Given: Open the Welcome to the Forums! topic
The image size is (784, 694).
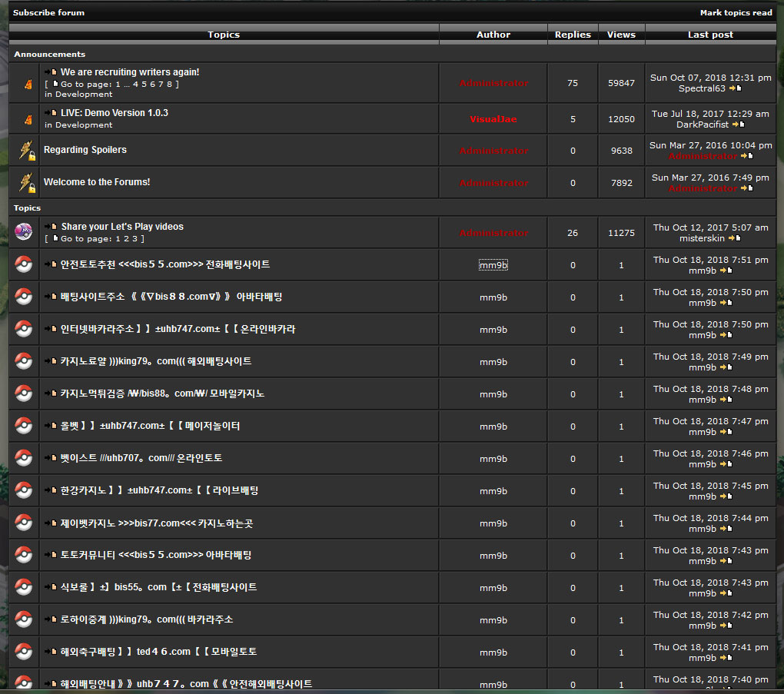Looking at the screenshot, I should pos(97,182).
